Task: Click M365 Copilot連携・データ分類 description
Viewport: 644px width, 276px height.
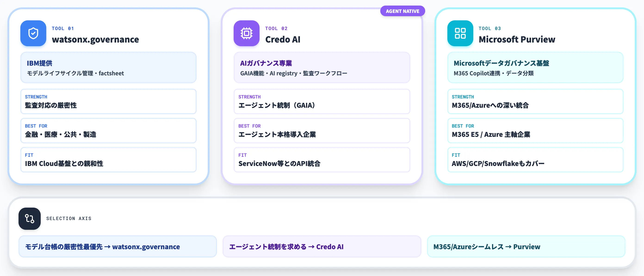Action: [493, 73]
